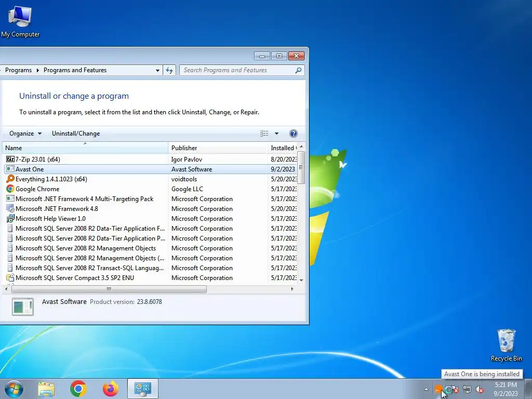Show hidden tray icons arrow
This screenshot has width=532, height=399.
(426, 390)
